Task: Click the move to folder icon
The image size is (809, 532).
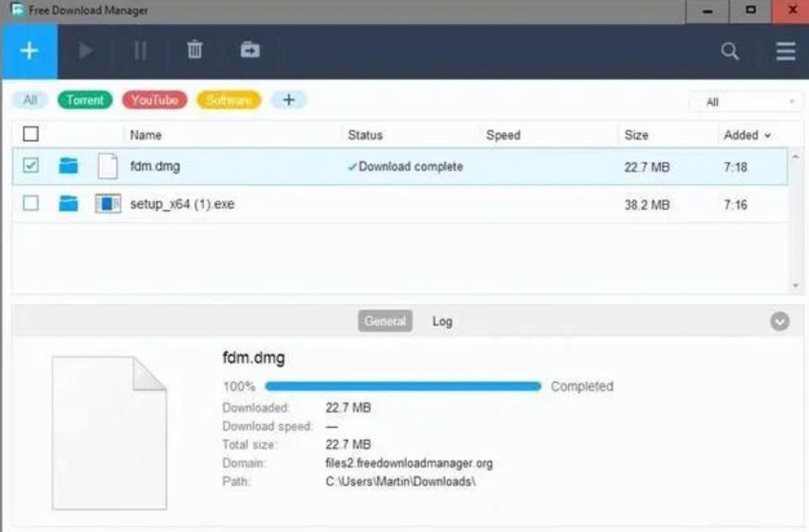Action: tap(250, 50)
